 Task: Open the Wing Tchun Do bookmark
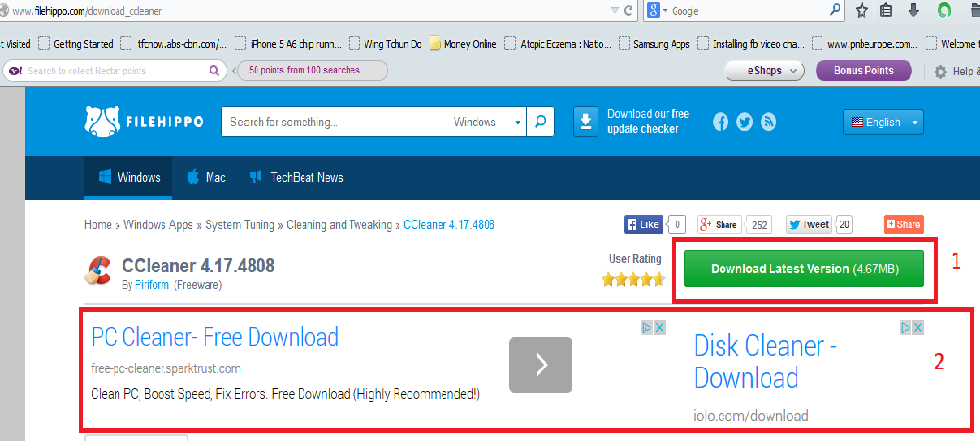point(386,44)
